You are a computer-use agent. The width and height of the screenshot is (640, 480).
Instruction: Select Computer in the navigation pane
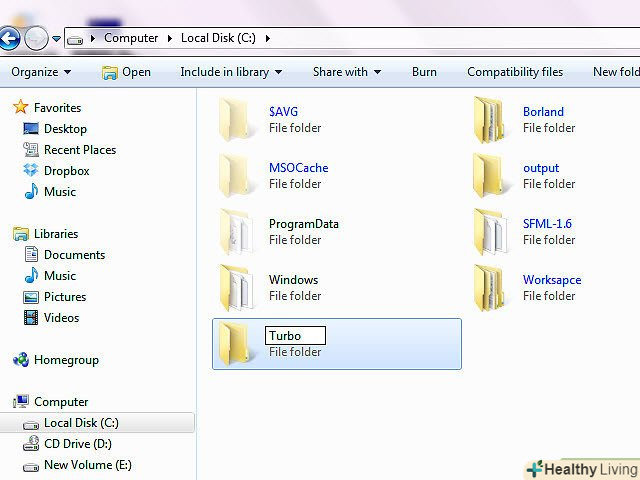click(61, 402)
